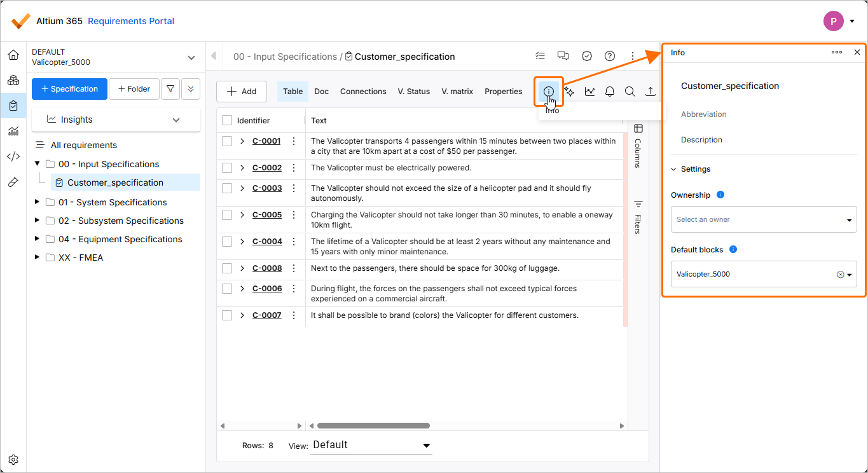868x473 pixels.
Task: Select the Insights chart icon in the toolbar
Action: [589, 91]
